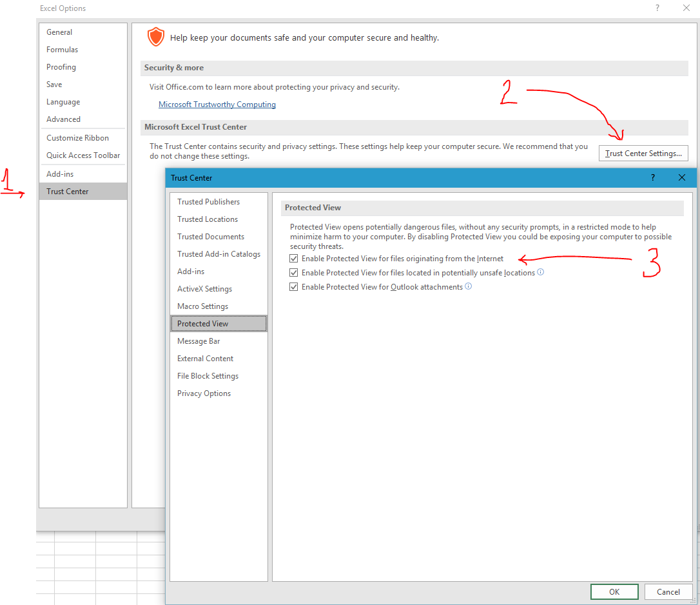Screen dimensions: 700x605
Task: Click the Excel Options help question mark
Action: tap(657, 8)
